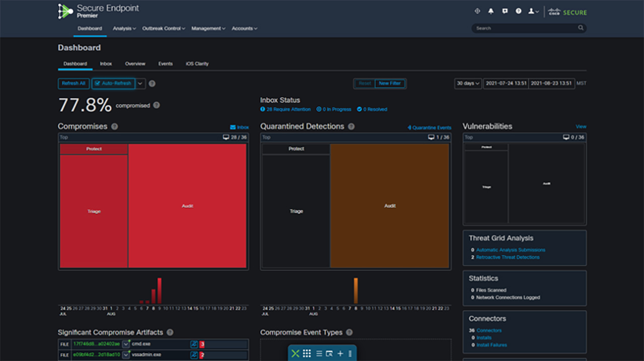Click the brown Audit block in Quarantined Detections
Image resolution: width=644 pixels, height=361 pixels.
click(390, 206)
